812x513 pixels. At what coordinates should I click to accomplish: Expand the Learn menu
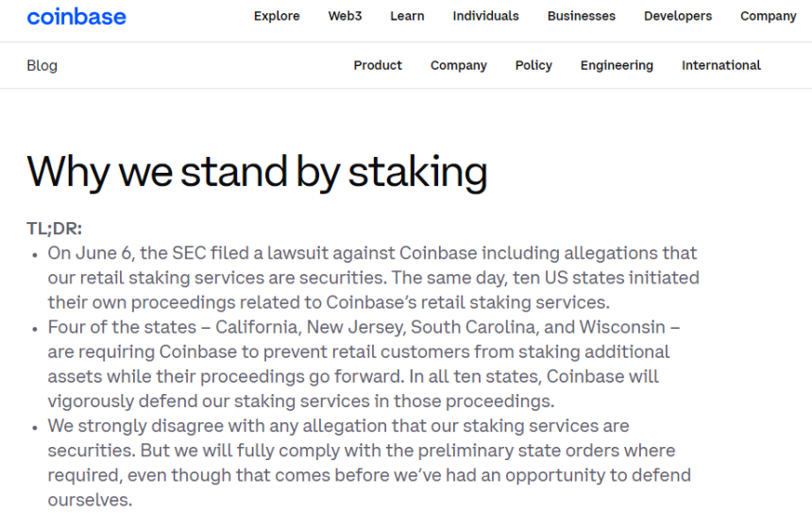pos(407,16)
